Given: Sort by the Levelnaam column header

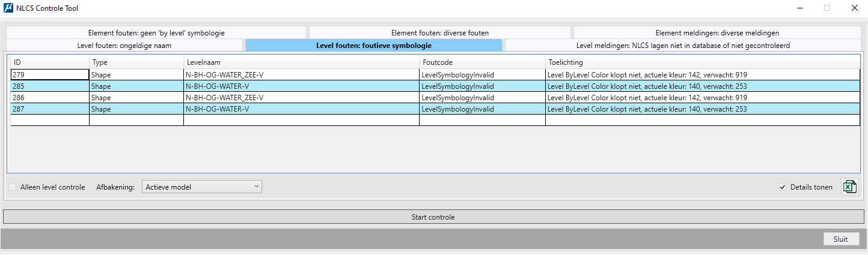Looking at the screenshot, I should tap(301, 62).
